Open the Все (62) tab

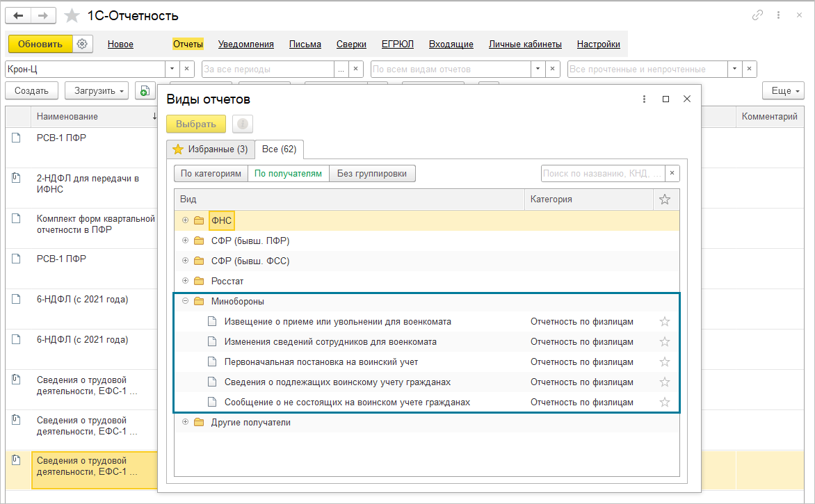[x=279, y=149]
